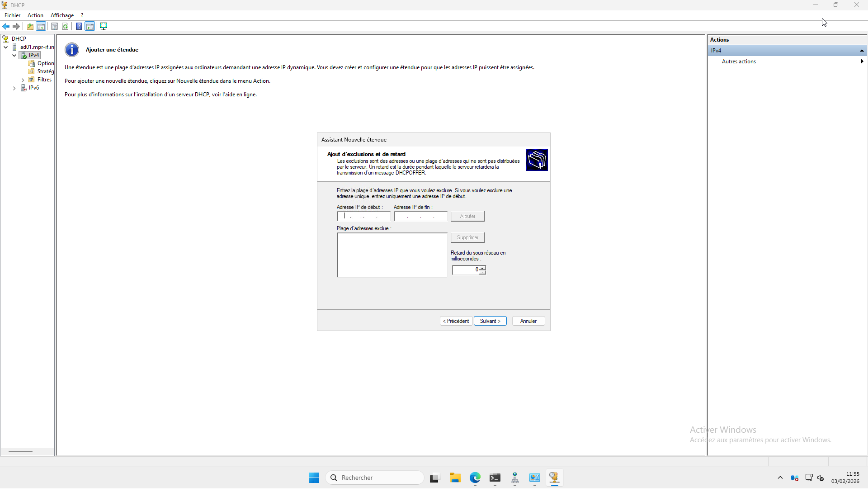Collapse the IPv4 section in Actions pane
Image resolution: width=868 pixels, height=492 pixels.
point(862,51)
